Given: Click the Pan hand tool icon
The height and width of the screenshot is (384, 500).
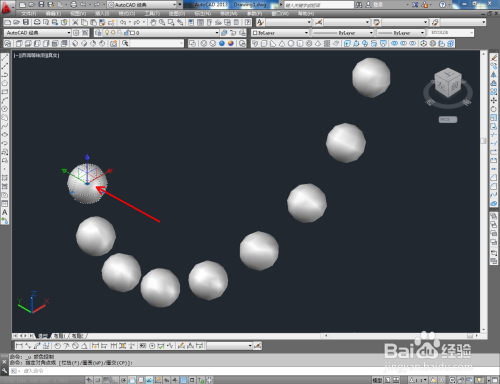Looking at the screenshot, I should (153, 22).
